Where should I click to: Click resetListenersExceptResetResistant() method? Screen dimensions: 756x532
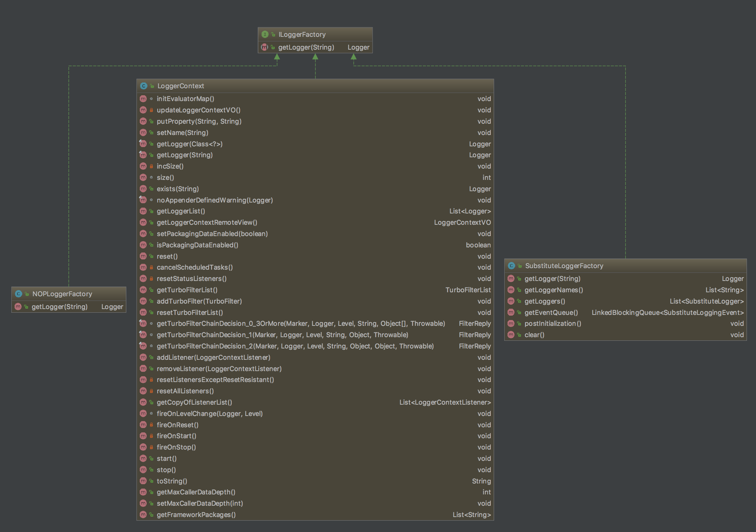point(215,379)
